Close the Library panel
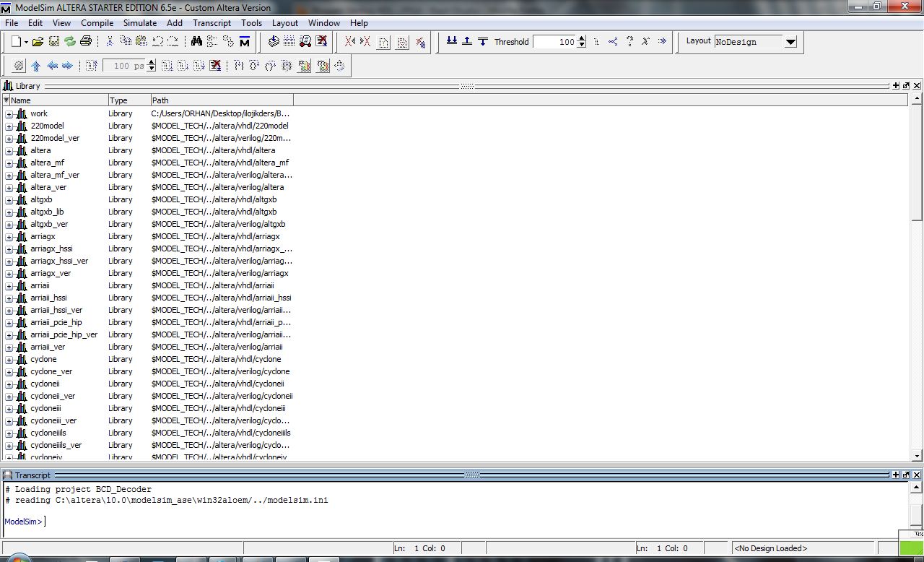 [x=918, y=86]
